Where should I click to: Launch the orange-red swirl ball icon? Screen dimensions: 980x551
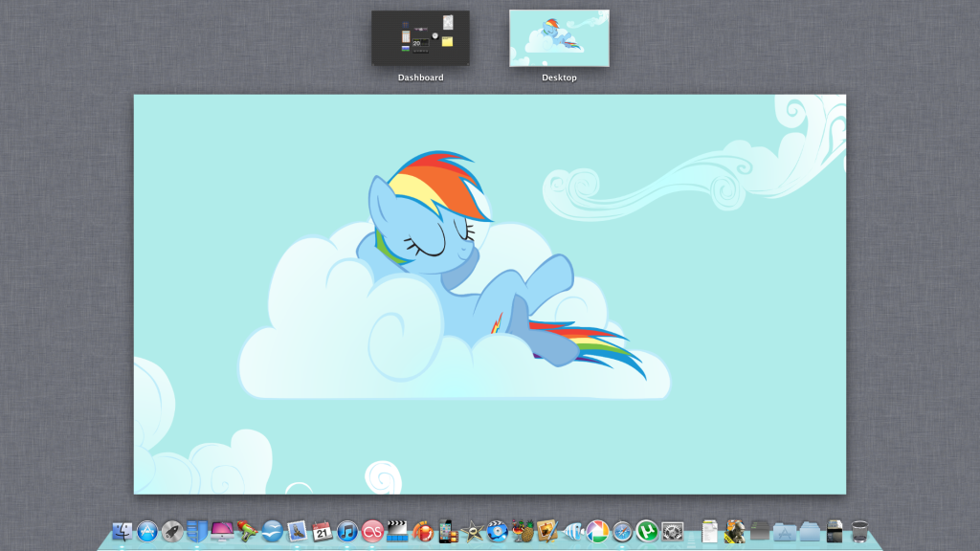422,532
